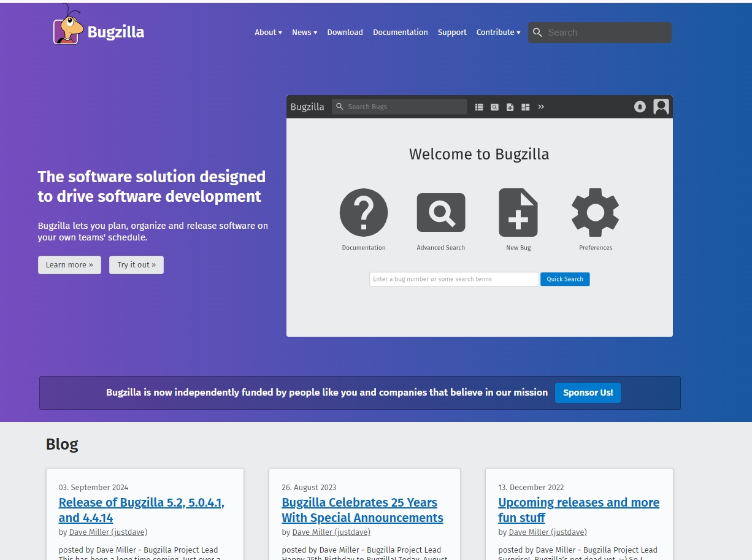Viewport: 752px width, 560px height.
Task: Click the small advanced search icon in the mockup toolbar
Action: pyautogui.click(x=494, y=107)
